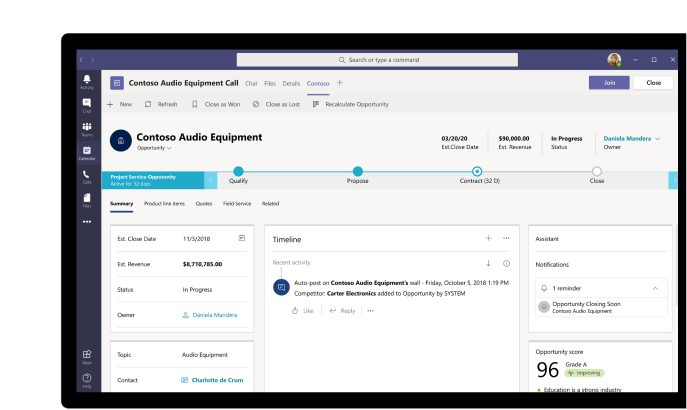The height and width of the screenshot is (410, 687).
Task: Reply to the auto-post
Action: click(x=342, y=311)
